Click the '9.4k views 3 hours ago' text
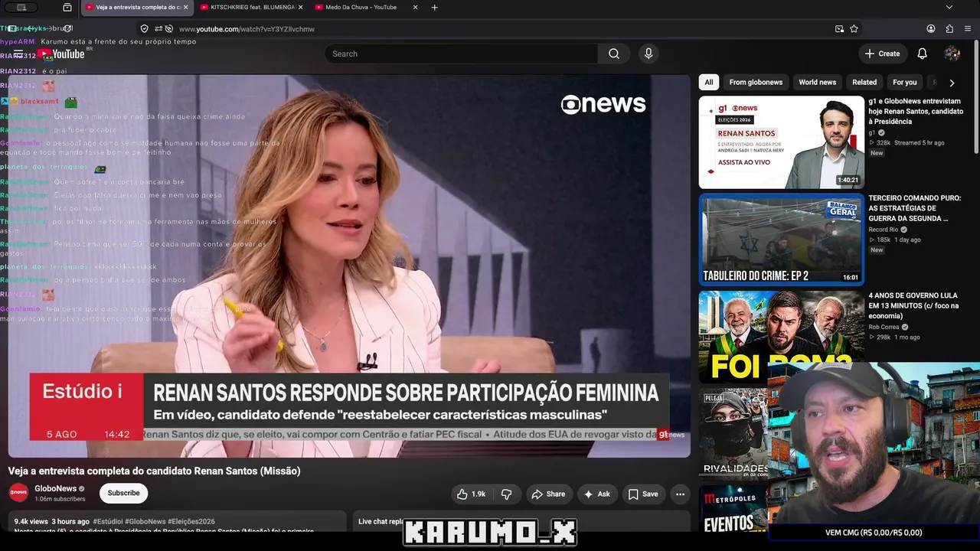980x551 pixels. point(51,521)
